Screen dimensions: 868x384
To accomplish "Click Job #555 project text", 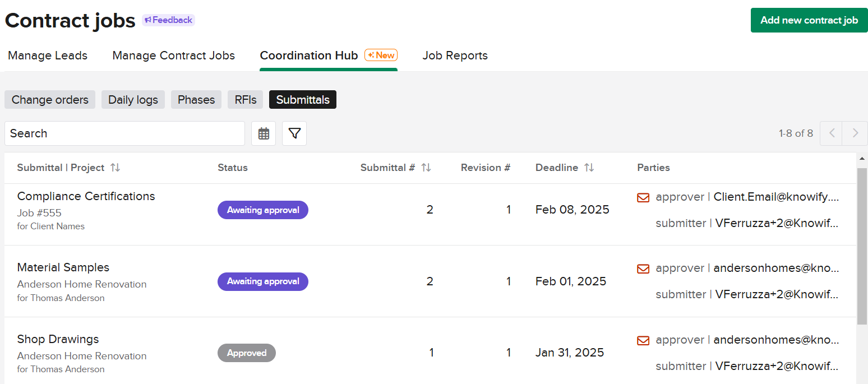I will tap(39, 213).
